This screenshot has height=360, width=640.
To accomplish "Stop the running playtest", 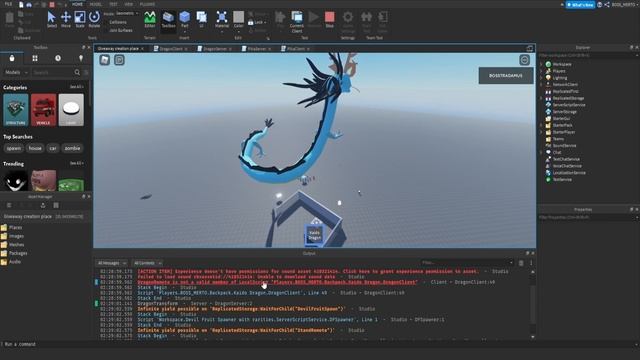I will tap(330, 19).
